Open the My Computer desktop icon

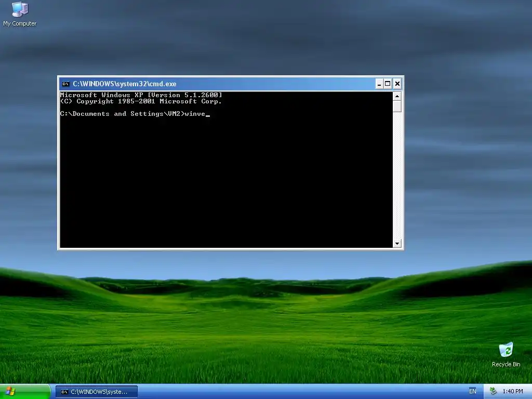[x=20, y=14]
